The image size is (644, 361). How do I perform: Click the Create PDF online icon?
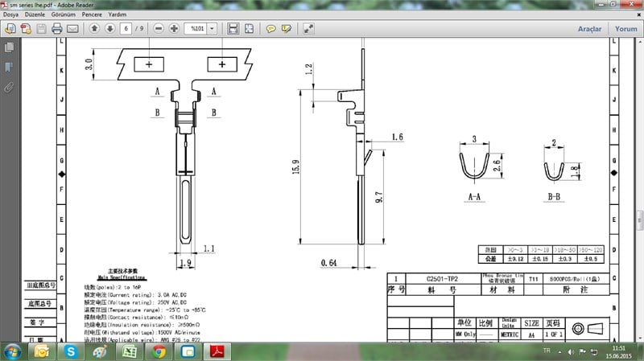[26, 28]
